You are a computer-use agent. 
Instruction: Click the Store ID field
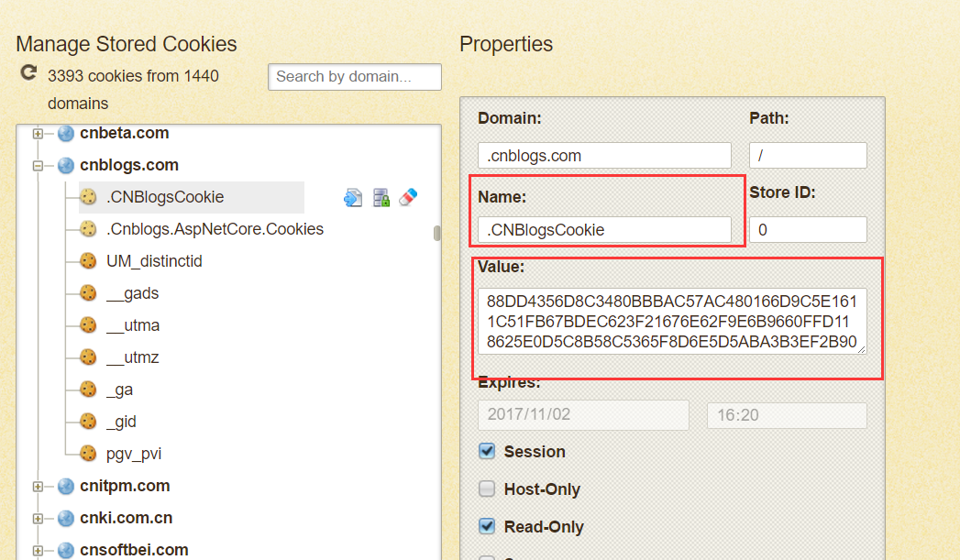click(808, 229)
